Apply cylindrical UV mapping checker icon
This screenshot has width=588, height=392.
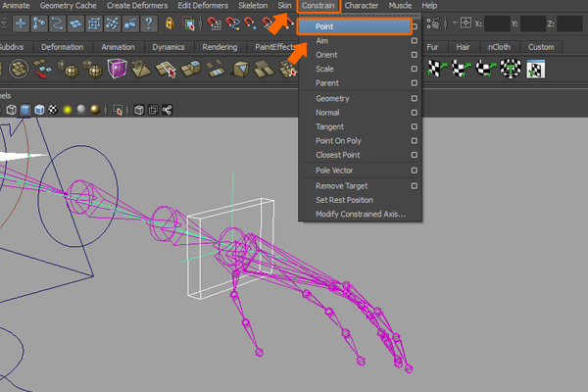click(462, 69)
